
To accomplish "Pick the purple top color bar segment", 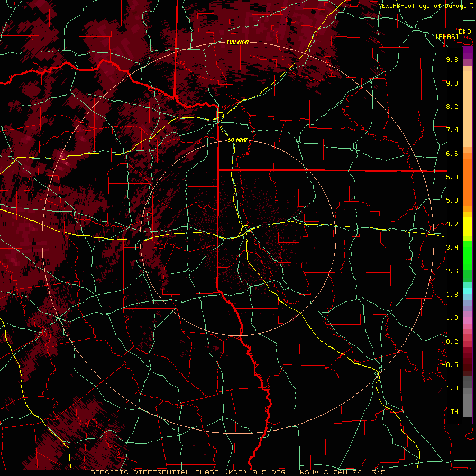I will pos(467,53).
